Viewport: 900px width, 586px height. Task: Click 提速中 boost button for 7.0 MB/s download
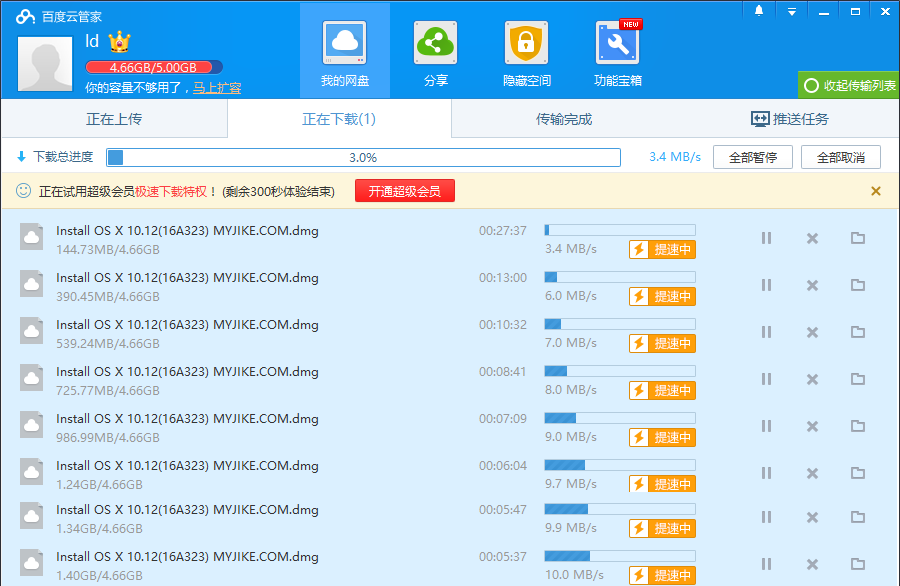point(662,343)
